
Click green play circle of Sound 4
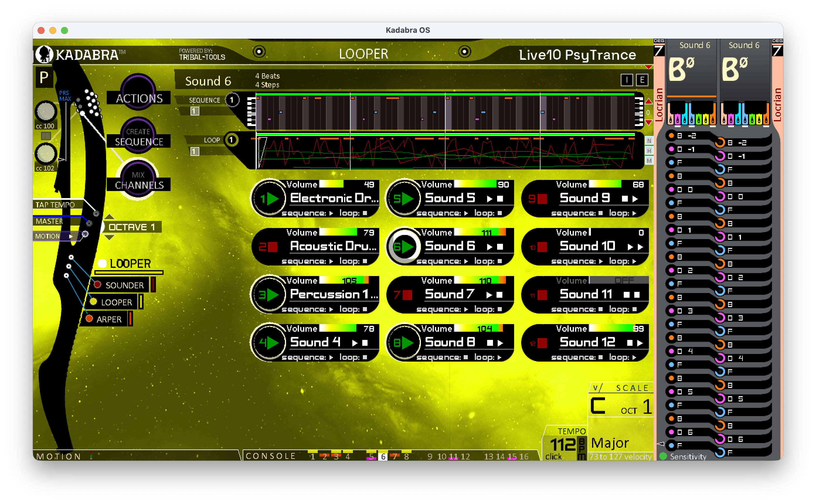(x=269, y=343)
